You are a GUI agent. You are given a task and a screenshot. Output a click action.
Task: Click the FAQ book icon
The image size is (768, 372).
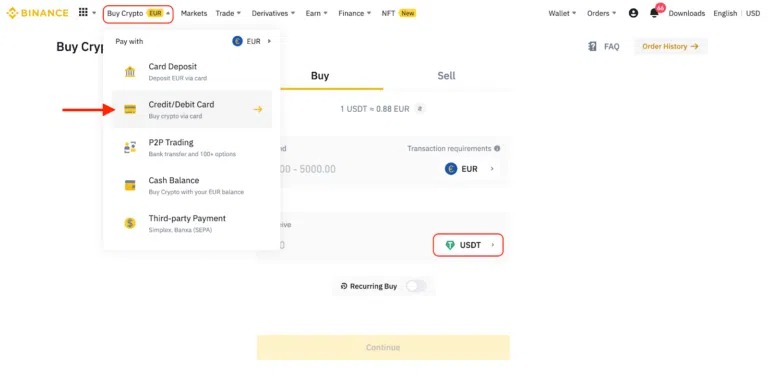tap(592, 46)
